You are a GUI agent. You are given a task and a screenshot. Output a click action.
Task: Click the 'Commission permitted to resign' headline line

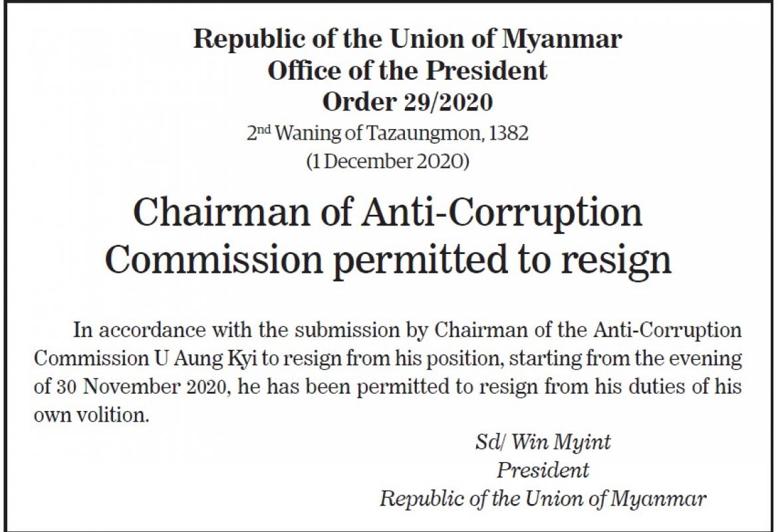point(388,260)
